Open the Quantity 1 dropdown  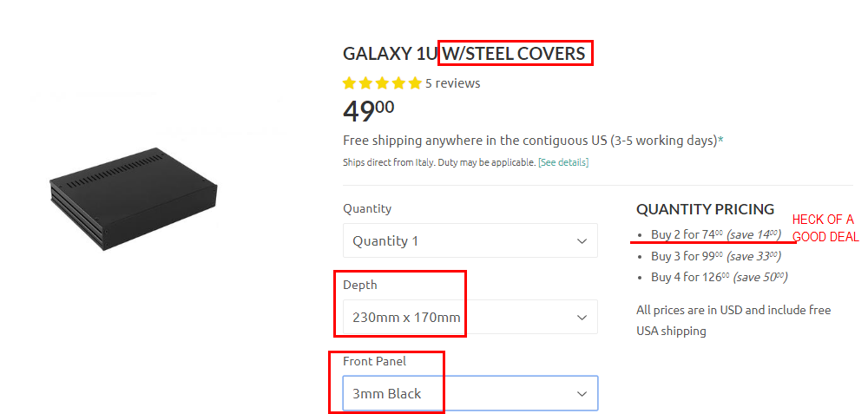pyautogui.click(x=470, y=240)
